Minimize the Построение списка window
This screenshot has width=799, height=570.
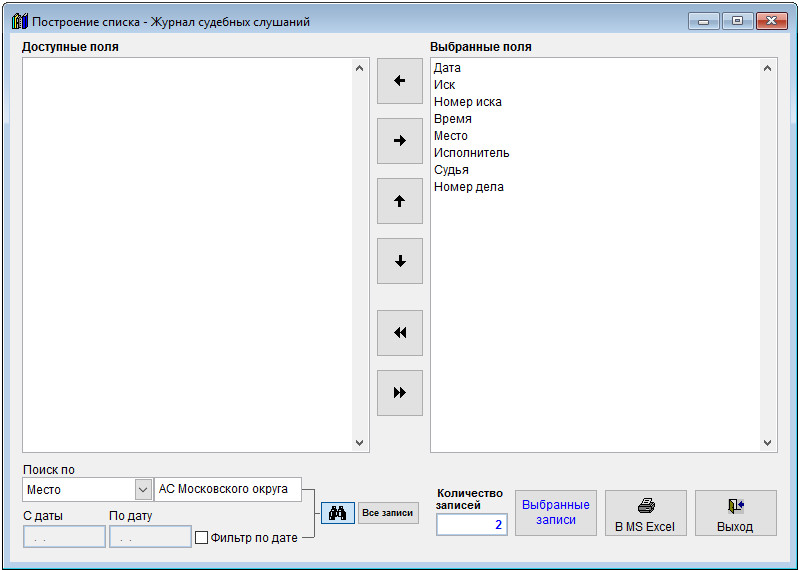[704, 21]
